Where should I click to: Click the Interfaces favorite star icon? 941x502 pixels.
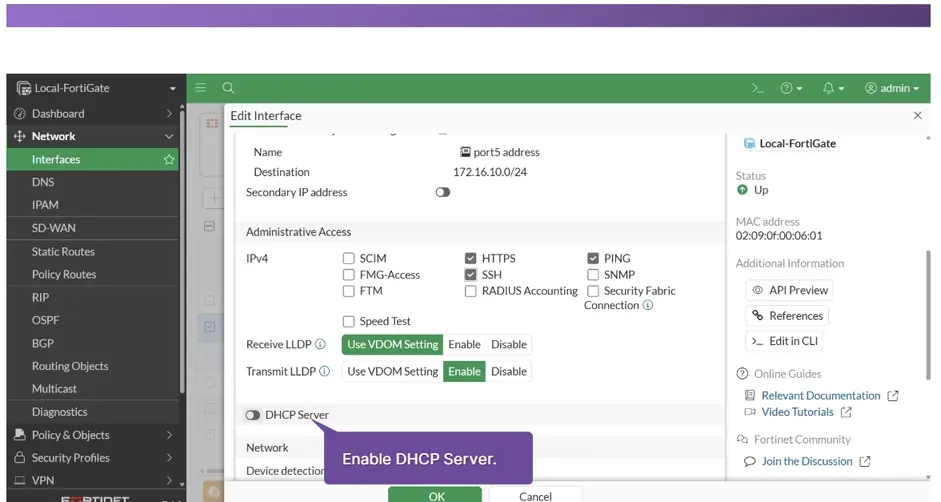[169, 159]
